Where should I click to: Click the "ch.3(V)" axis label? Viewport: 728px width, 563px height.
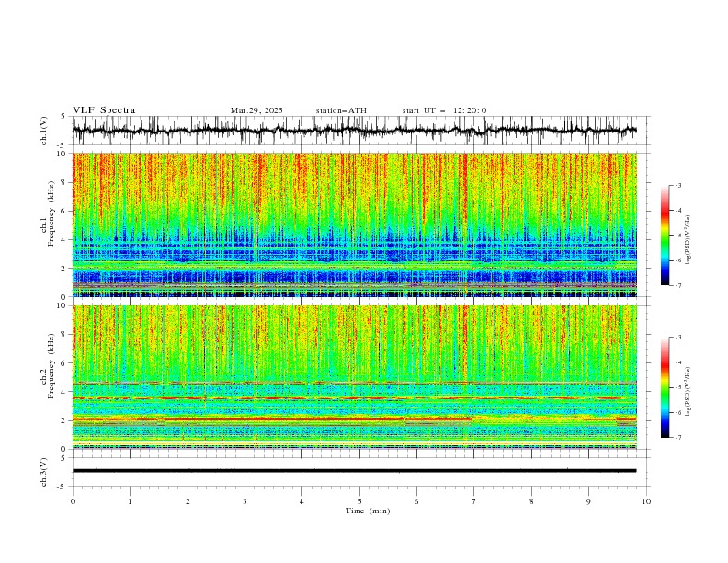tap(44, 472)
